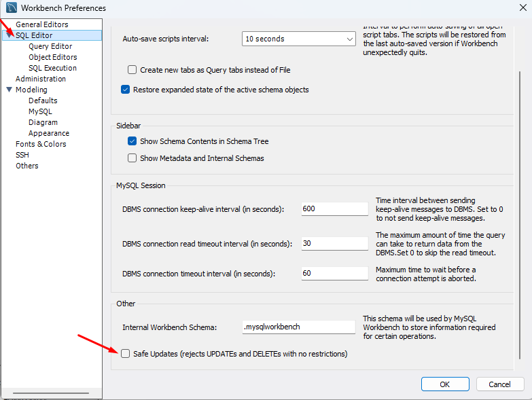This screenshot has width=532, height=400.
Task: Open Query Editor preferences page
Action: click(x=50, y=46)
